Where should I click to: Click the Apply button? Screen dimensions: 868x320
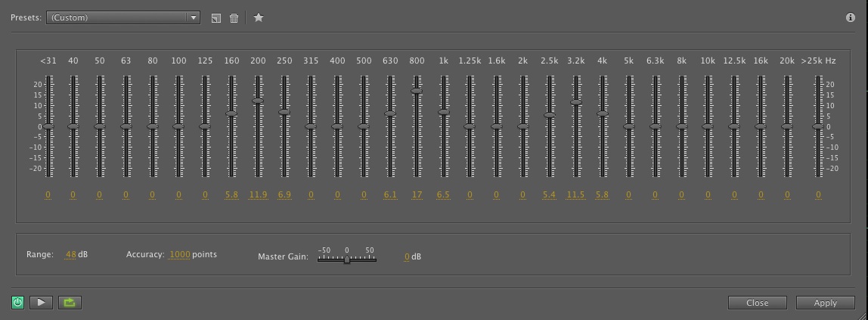tap(825, 303)
